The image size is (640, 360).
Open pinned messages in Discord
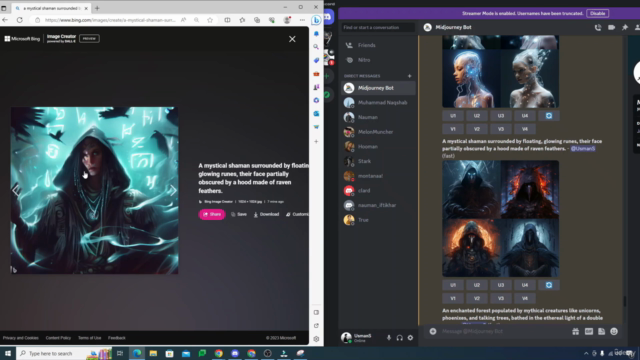tap(625, 27)
